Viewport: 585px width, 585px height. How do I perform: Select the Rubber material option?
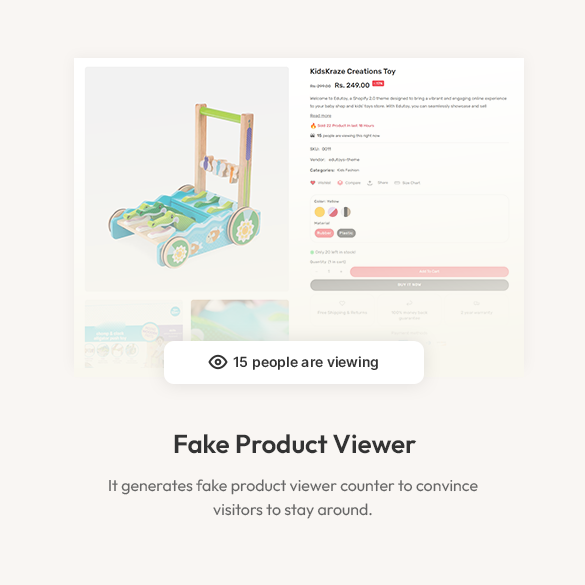click(324, 233)
